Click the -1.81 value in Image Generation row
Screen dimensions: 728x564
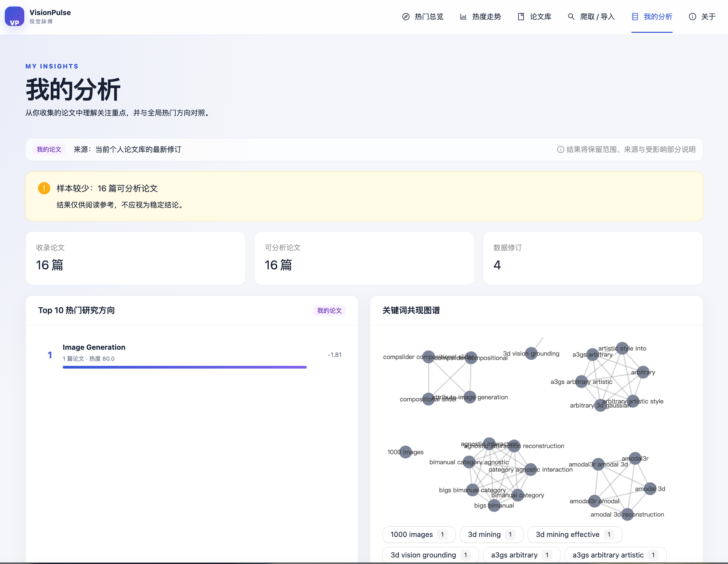point(335,355)
